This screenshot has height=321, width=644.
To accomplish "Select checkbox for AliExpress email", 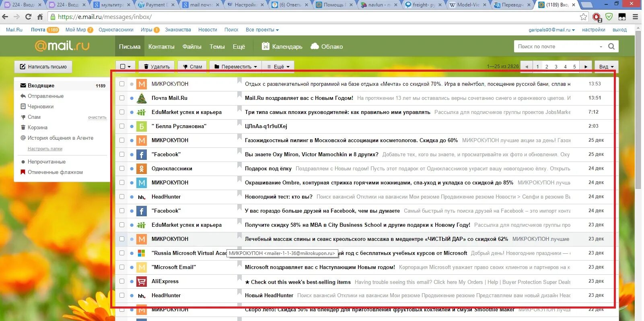I will pos(122,281).
